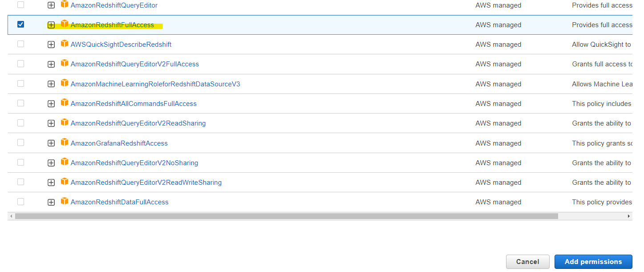The width and height of the screenshot is (644, 272).
Task: Uncheck the AmazonRedshiftFullAccess policy checkbox
Action: tap(20, 24)
